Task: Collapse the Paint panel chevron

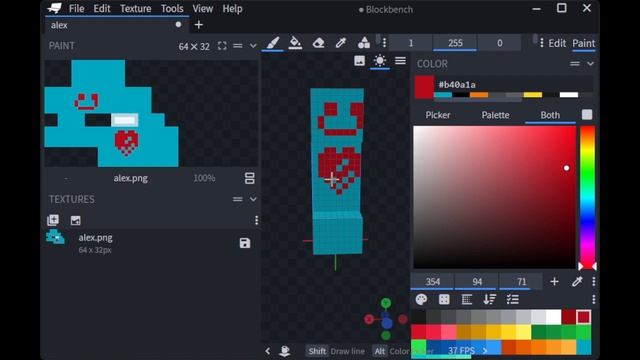Action: point(253,46)
